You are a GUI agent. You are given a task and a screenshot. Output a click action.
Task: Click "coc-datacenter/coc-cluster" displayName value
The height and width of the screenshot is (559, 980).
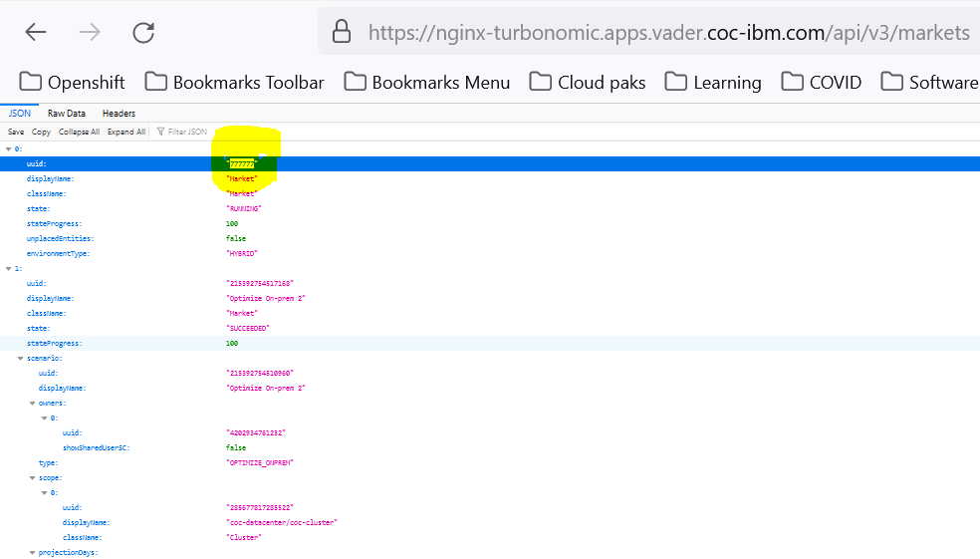(x=281, y=523)
